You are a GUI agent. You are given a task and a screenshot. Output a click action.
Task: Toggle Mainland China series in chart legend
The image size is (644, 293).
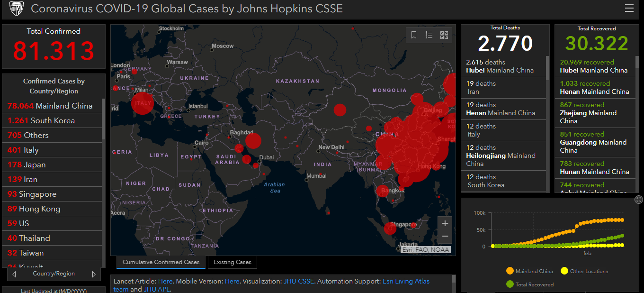(529, 271)
